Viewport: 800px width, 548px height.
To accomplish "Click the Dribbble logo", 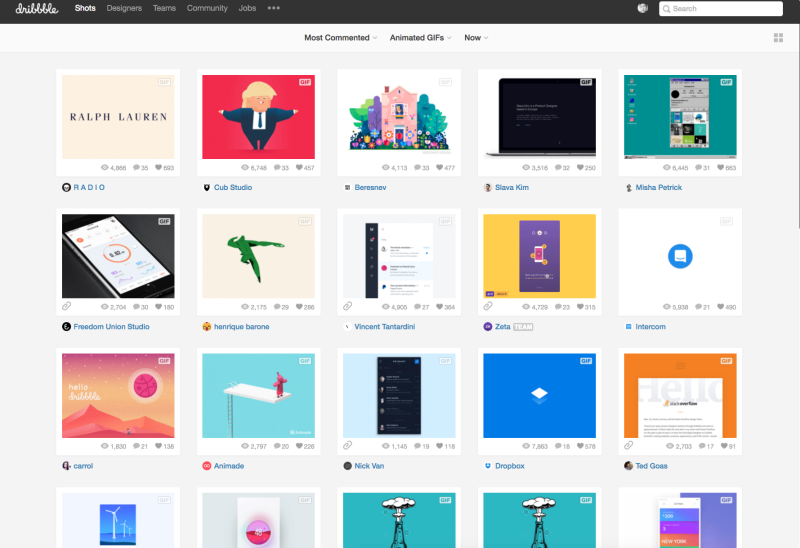I will [x=37, y=8].
